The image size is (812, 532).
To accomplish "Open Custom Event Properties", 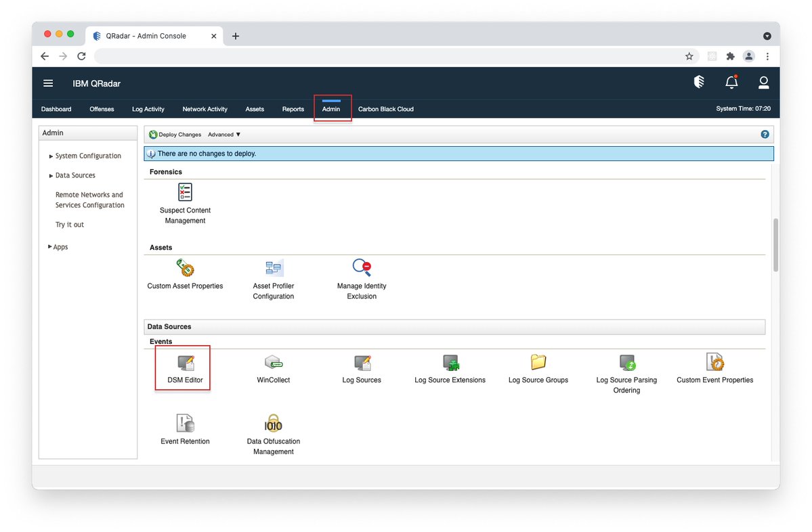I will (x=714, y=368).
